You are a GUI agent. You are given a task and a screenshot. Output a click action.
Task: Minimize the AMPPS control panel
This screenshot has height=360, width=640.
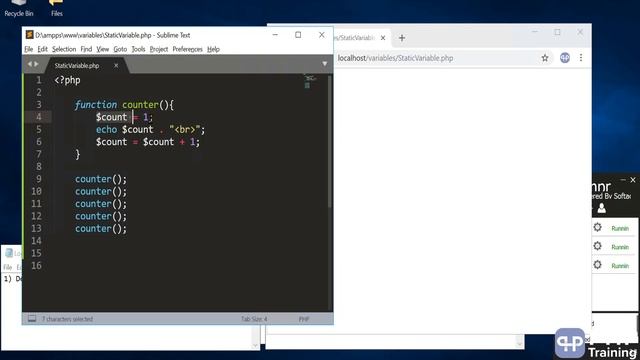point(623,180)
